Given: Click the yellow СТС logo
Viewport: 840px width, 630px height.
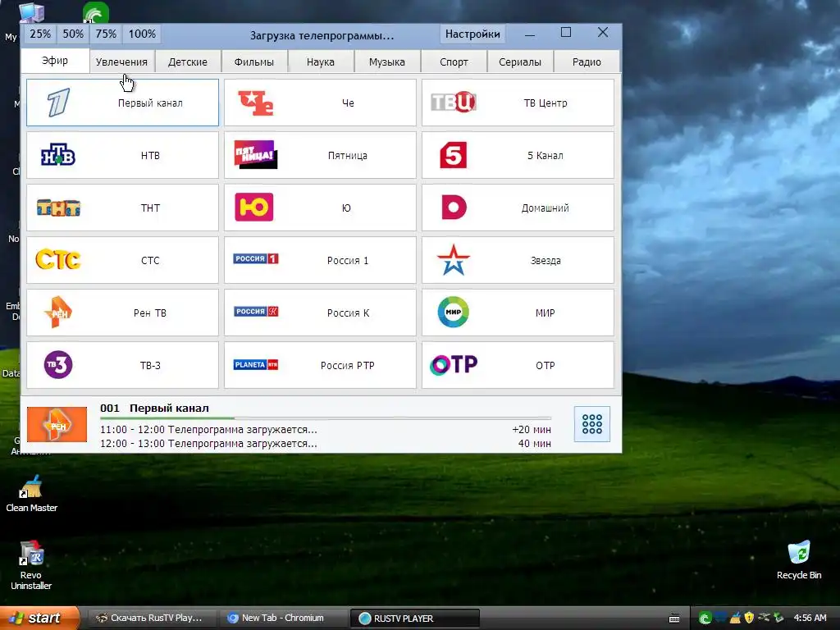Looking at the screenshot, I should coord(58,260).
